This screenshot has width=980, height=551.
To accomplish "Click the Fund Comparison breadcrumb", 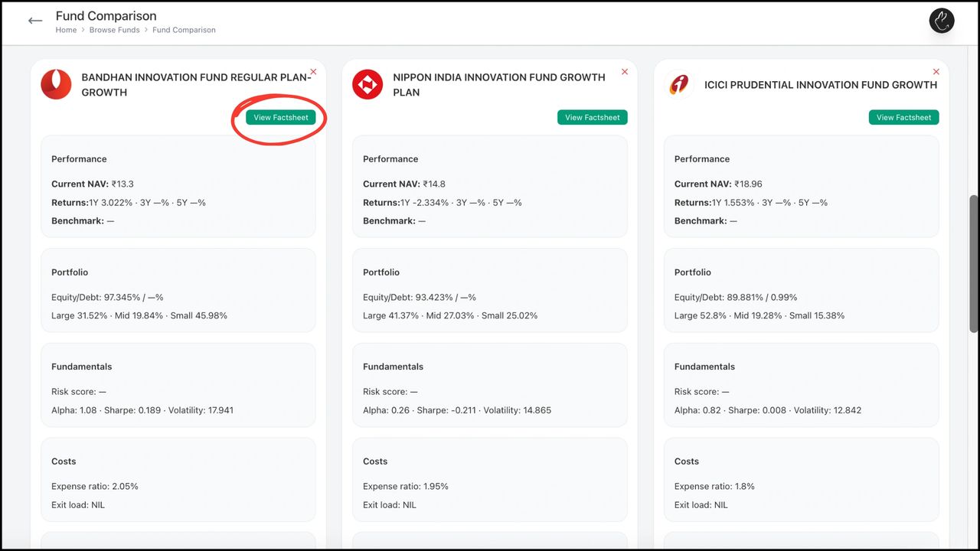I will click(x=184, y=30).
